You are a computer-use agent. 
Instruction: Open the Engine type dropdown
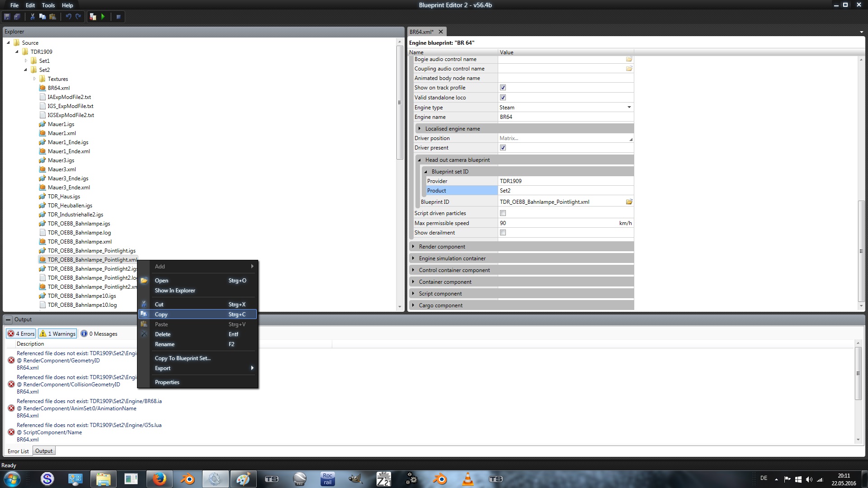coord(629,108)
